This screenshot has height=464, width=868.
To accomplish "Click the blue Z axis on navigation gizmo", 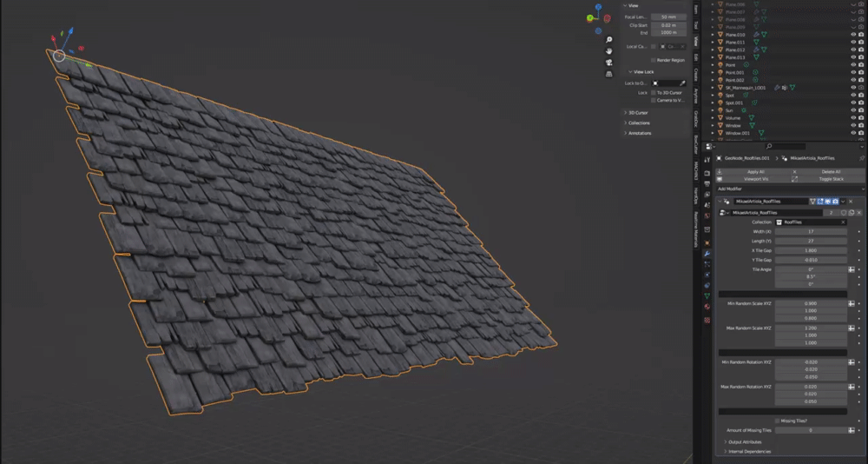I will coord(598,7).
